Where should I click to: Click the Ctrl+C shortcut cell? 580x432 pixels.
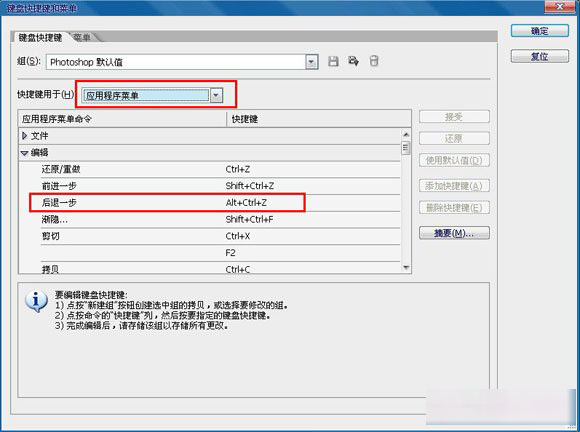pos(238,269)
